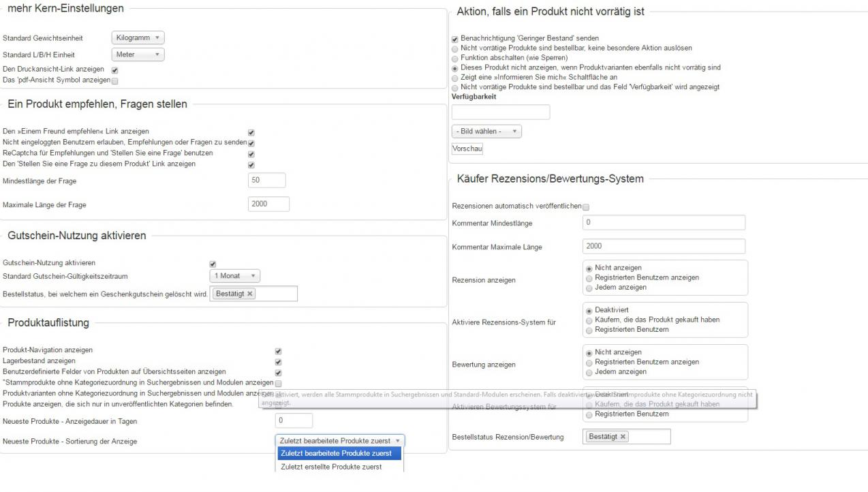Viewport: 868px width, 492px height.
Task: Select 'Registrierten Benutzern anzeigen' for Rezension anzeigen
Action: click(589, 278)
